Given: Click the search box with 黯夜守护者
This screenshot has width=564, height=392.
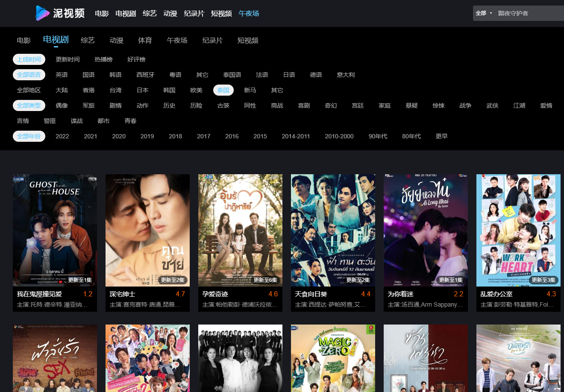Looking at the screenshot, I should point(528,13).
